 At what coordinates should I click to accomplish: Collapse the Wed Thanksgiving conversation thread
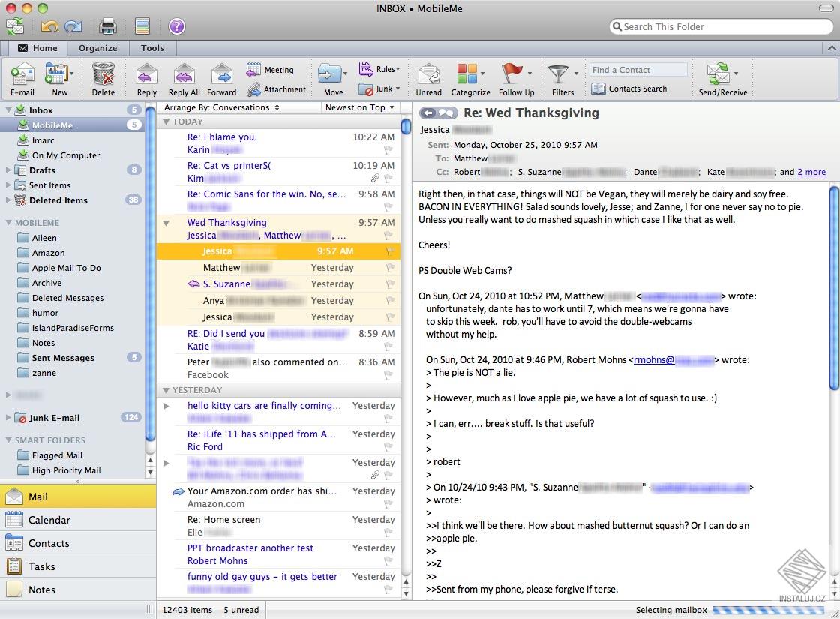point(166,222)
